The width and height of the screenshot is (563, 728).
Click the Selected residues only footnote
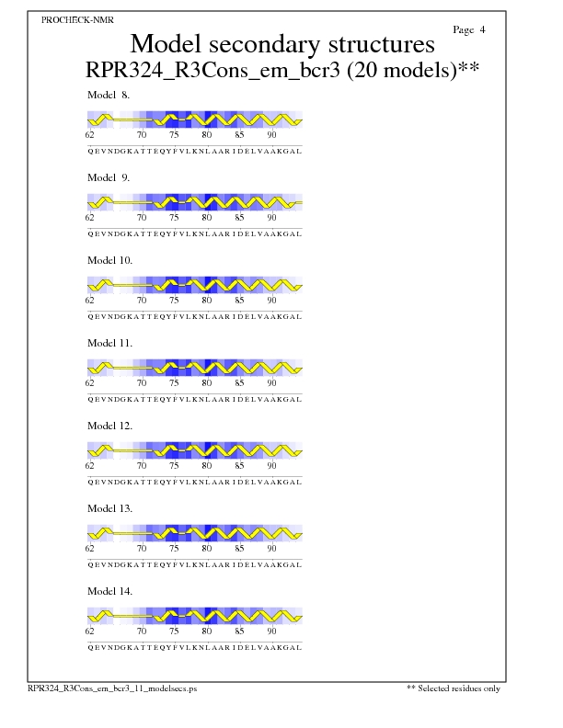click(x=453, y=688)
